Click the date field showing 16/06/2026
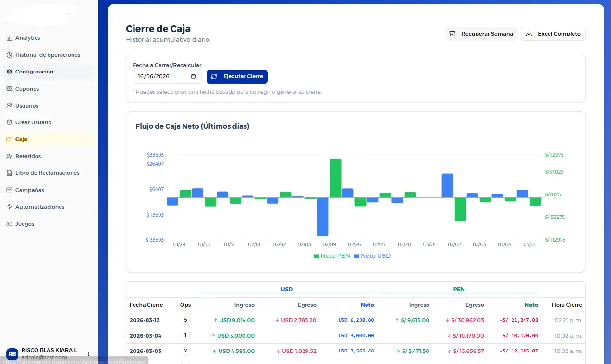This screenshot has height=364, width=611. 167,76
